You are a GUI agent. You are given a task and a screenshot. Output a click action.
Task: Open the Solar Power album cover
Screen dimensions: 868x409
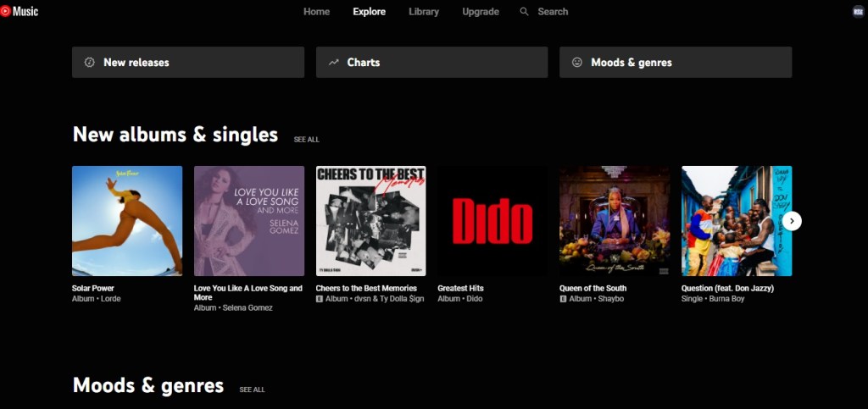[127, 221]
